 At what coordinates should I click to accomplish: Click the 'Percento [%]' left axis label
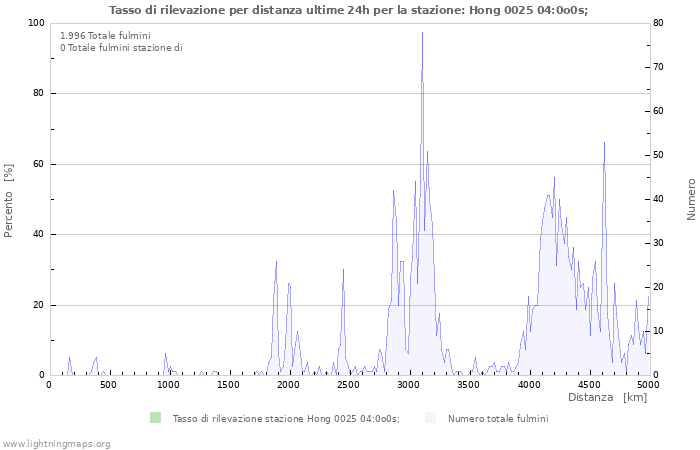tap(9, 200)
